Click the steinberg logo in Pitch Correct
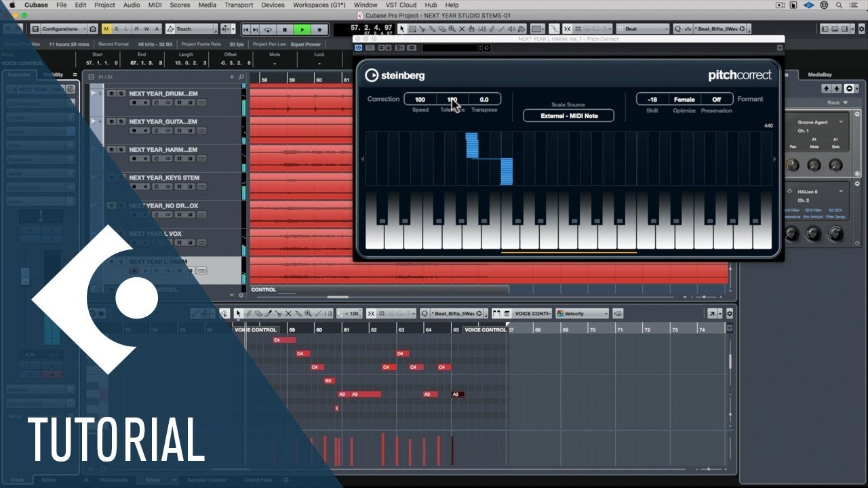 (x=395, y=75)
